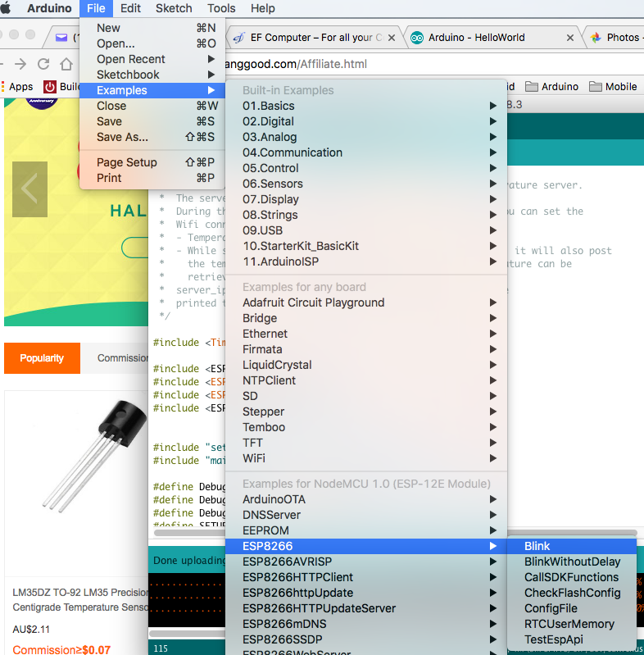Expand the 01.Basics examples submenu

point(366,106)
